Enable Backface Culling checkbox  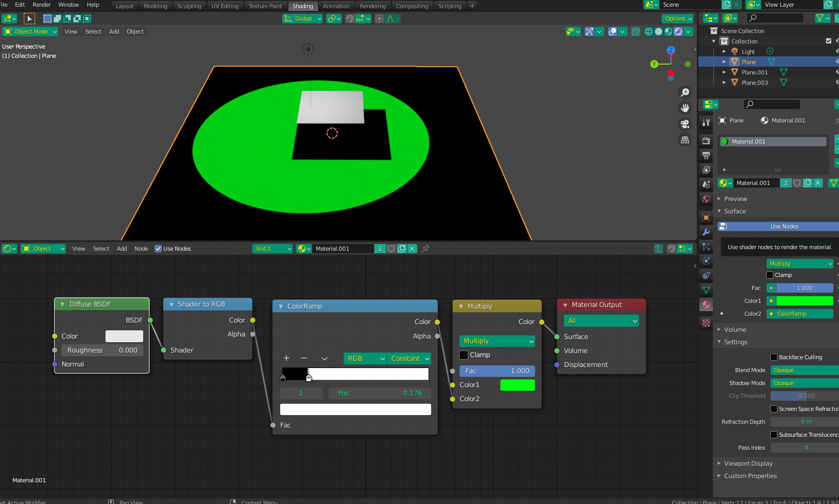coord(774,357)
